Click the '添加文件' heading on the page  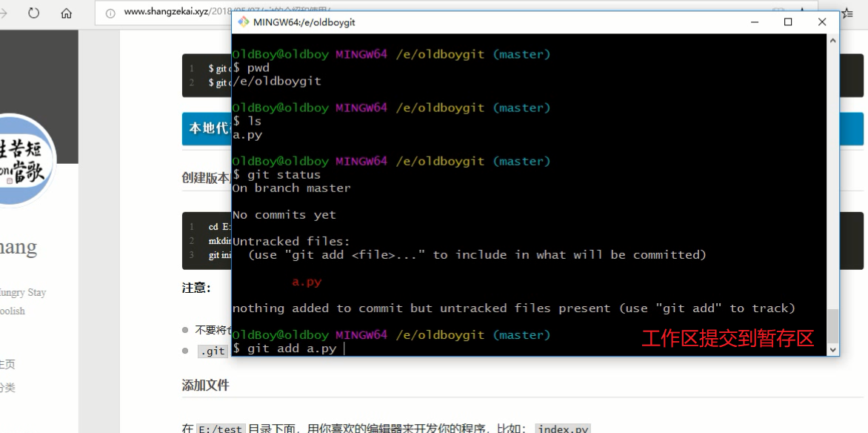(205, 386)
